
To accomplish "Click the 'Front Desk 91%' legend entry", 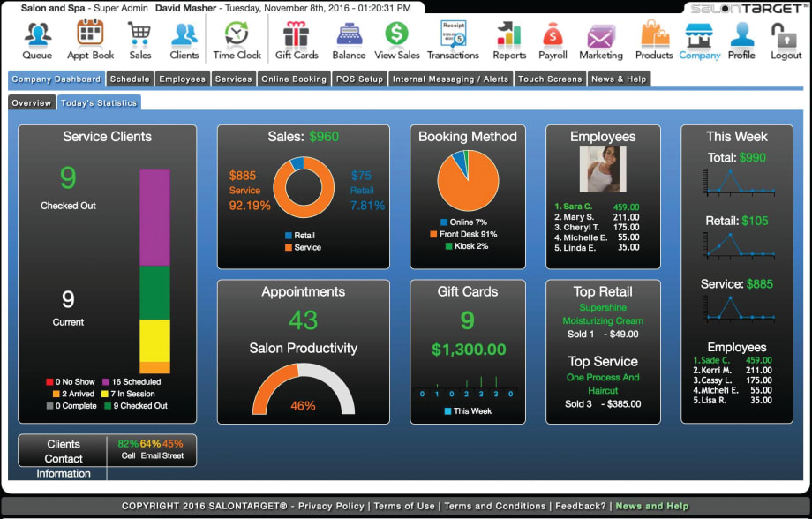I will coord(463,234).
